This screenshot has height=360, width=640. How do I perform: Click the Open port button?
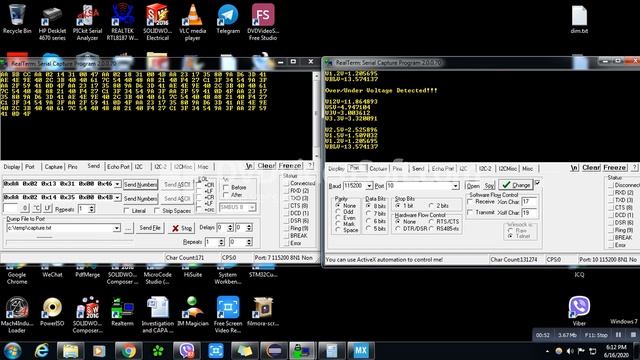pyautogui.click(x=473, y=186)
